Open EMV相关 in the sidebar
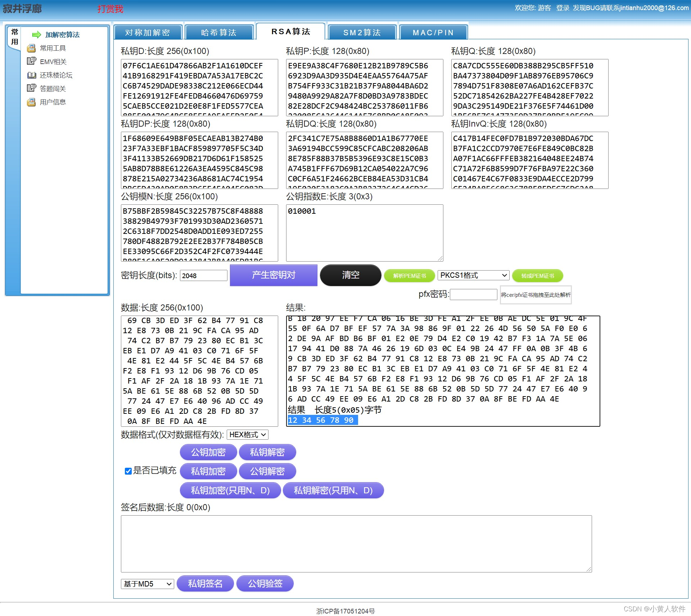Screen dimensions: 691x616 (53, 62)
